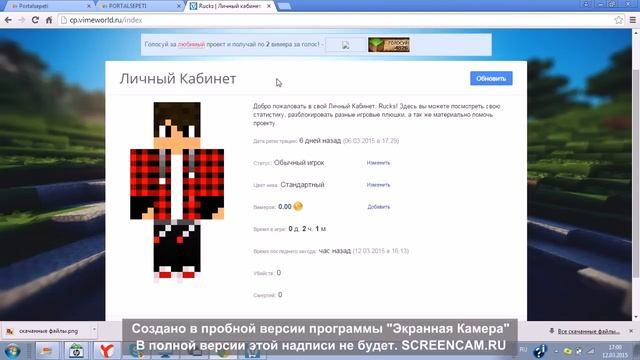The width and height of the screenshot is (640, 360).
Task: Bookmark this page with the star icon
Action: point(619,20)
